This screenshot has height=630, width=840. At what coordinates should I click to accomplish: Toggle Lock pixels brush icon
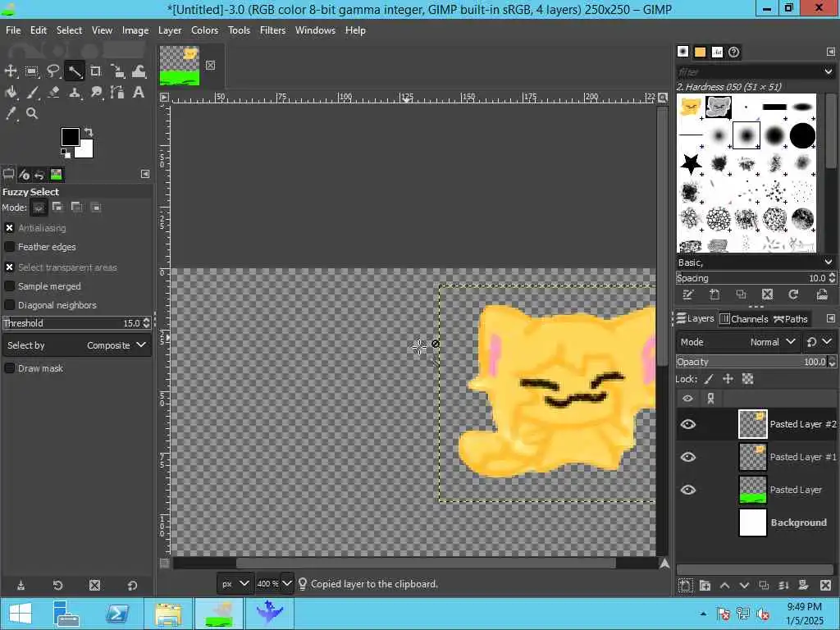click(709, 379)
